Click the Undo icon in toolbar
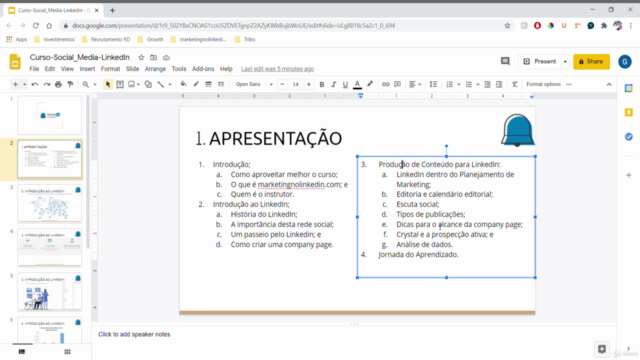This screenshot has height=360, width=640. point(35,84)
